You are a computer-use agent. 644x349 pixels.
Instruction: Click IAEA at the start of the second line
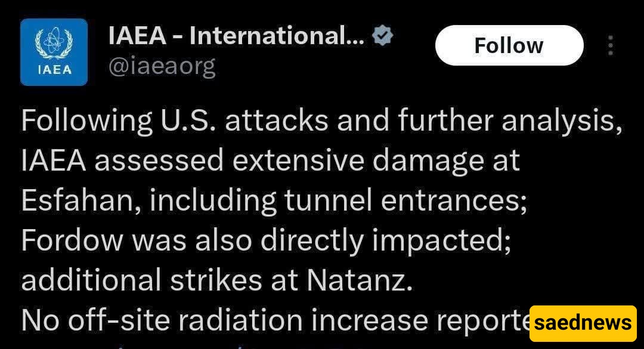pyautogui.click(x=54, y=160)
